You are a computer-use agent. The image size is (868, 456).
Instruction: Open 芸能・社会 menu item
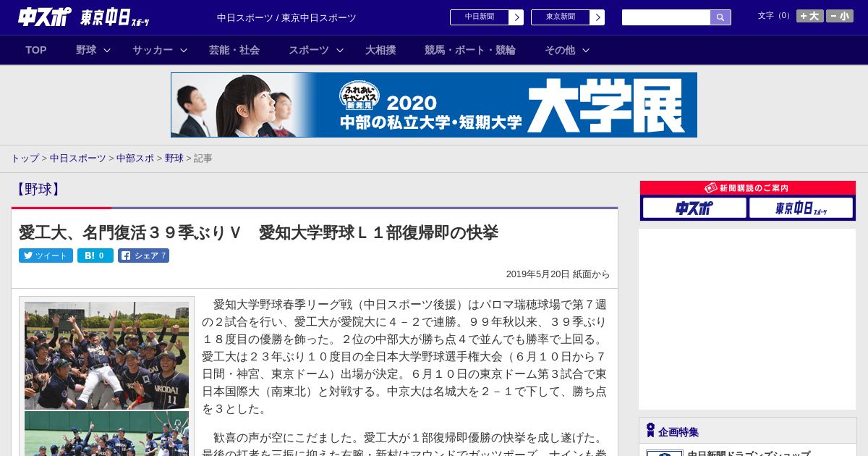tap(234, 50)
